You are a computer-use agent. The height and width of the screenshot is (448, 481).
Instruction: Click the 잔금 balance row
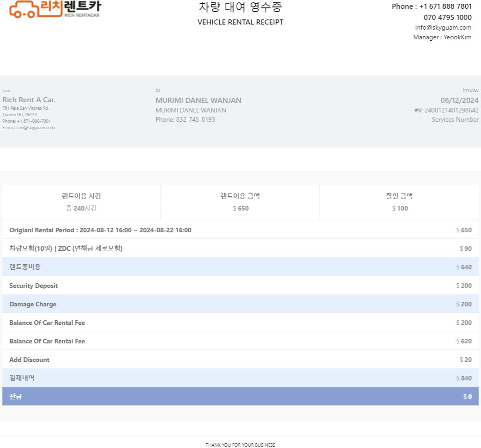point(240,397)
